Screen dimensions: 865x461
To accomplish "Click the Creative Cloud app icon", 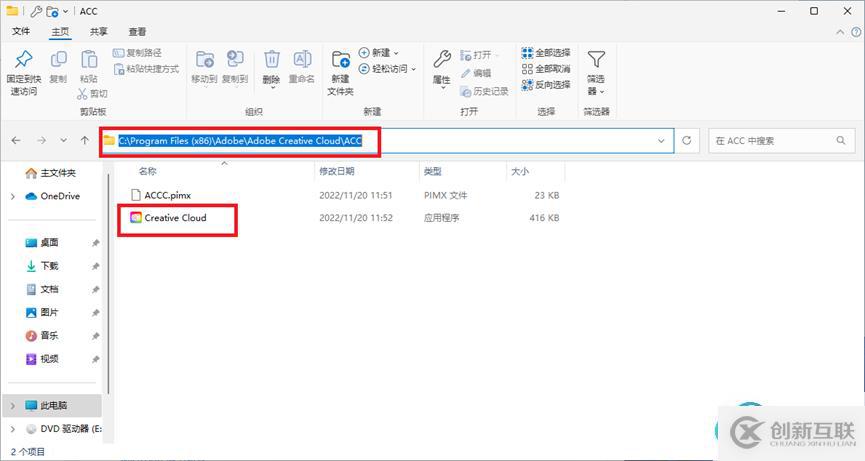I will pos(136,218).
